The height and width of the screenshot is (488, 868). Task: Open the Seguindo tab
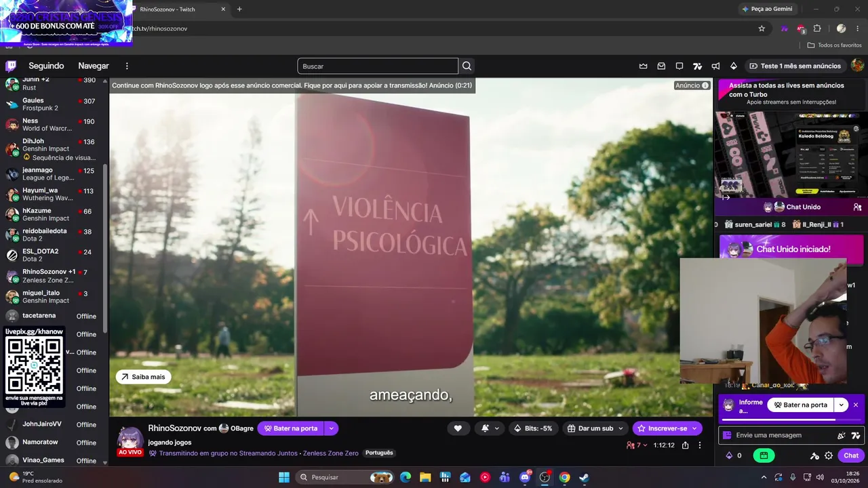[46, 66]
